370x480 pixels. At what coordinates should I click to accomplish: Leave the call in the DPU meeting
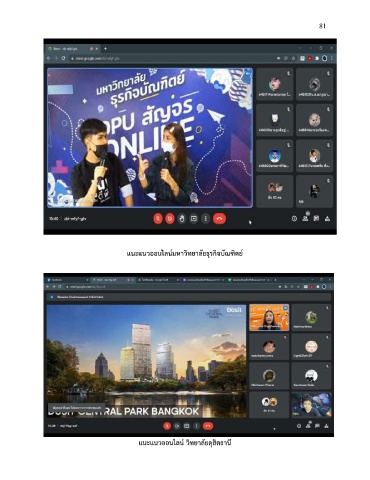click(x=219, y=219)
